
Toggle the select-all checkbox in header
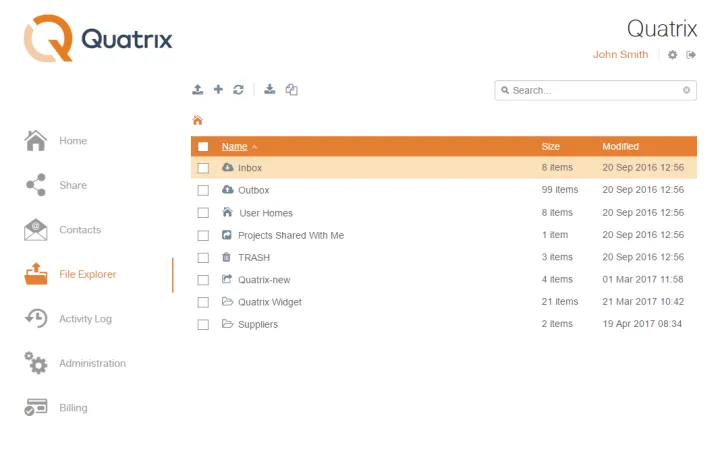click(x=203, y=147)
